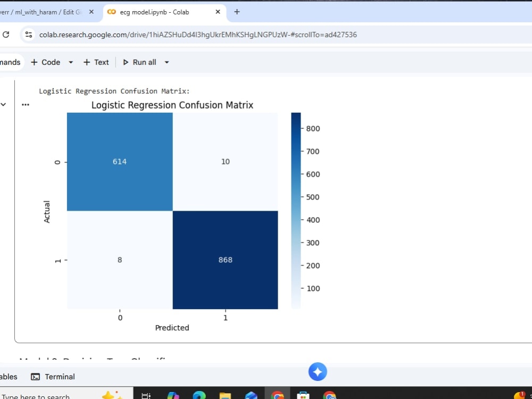
Task: Open the Terminal panel
Action: (x=53, y=377)
